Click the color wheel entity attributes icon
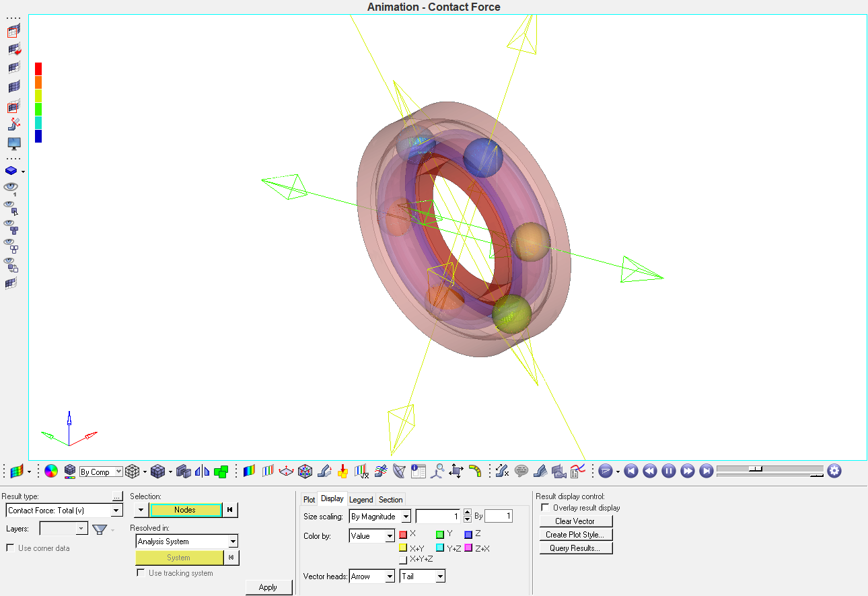The image size is (868, 596). (x=51, y=471)
